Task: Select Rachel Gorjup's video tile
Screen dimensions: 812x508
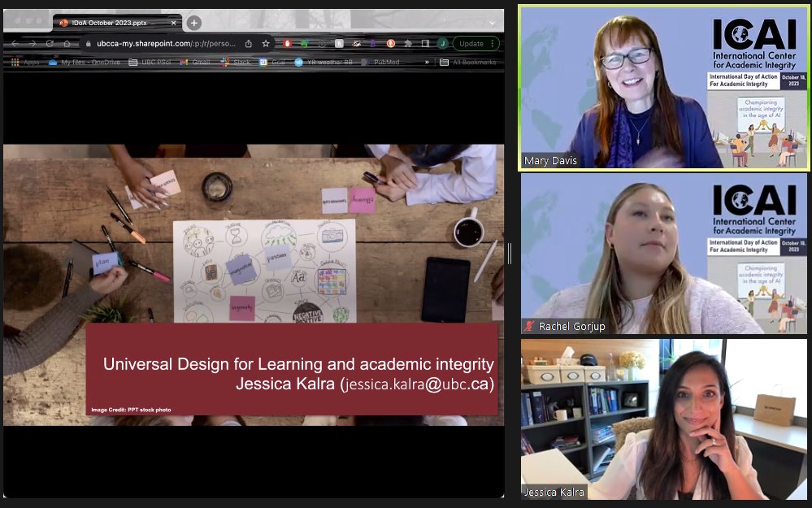Action: point(664,254)
